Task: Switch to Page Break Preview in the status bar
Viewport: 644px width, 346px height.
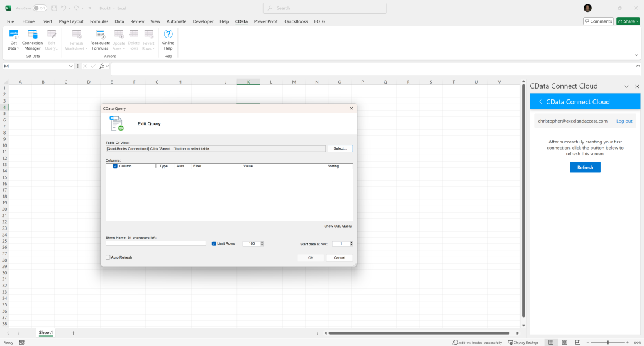Action: [578, 342]
